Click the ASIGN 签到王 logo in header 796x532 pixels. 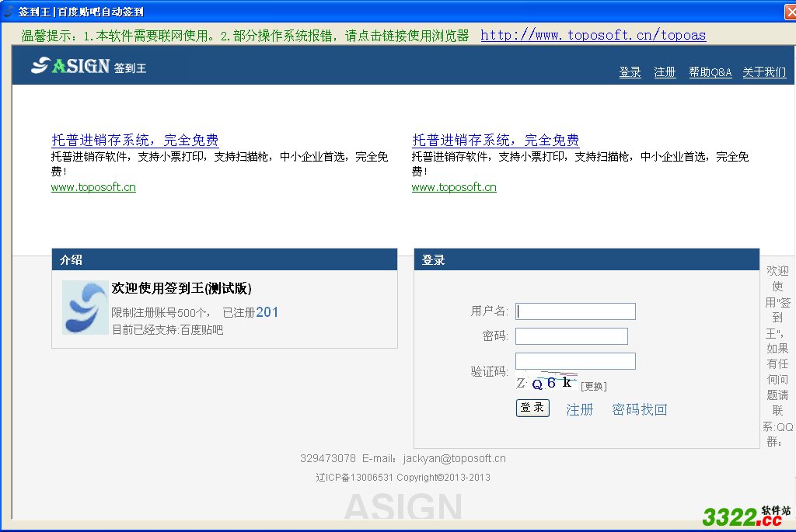[x=89, y=66]
